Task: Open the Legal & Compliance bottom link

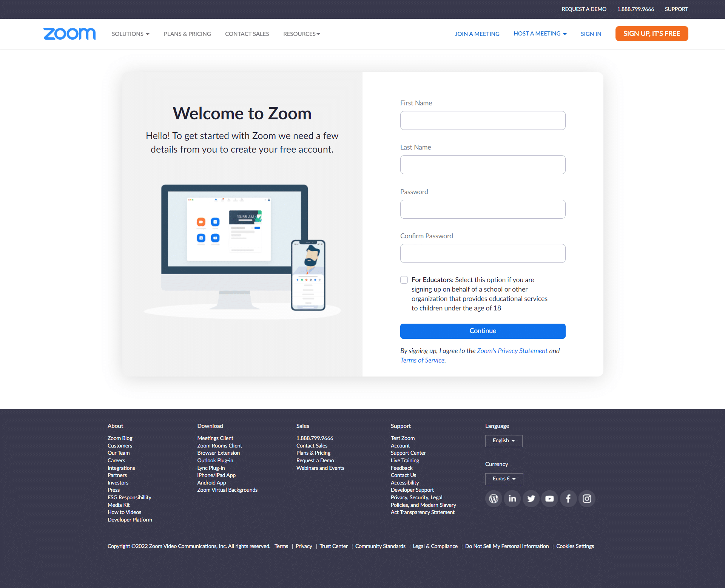Action: (435, 546)
